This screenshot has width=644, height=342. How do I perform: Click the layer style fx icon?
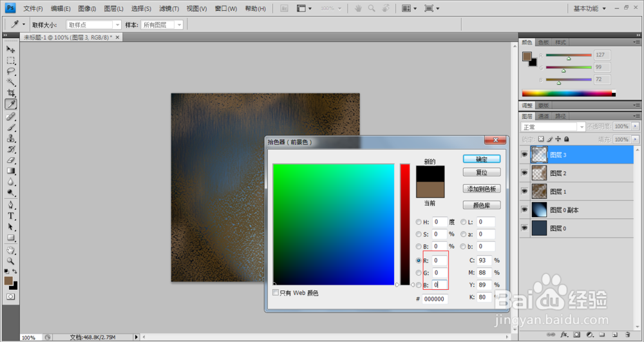564,335
